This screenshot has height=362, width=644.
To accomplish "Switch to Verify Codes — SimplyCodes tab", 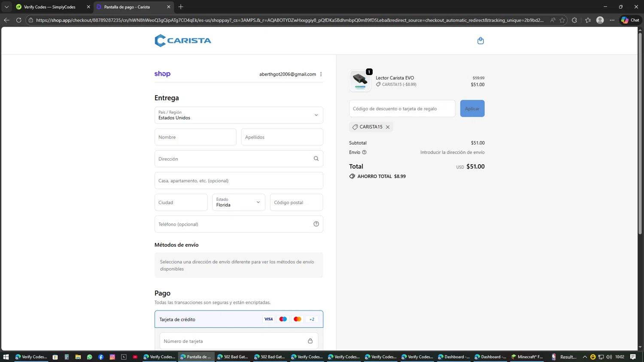I will point(52,7).
